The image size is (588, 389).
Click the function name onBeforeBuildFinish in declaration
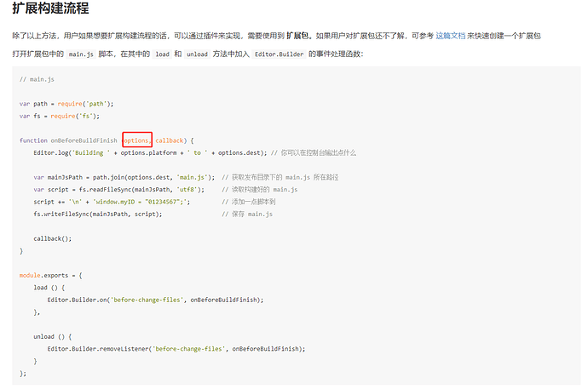coord(84,140)
